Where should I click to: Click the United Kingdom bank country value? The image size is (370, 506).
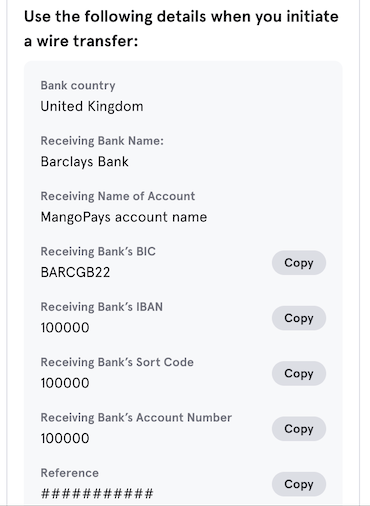[x=92, y=106]
